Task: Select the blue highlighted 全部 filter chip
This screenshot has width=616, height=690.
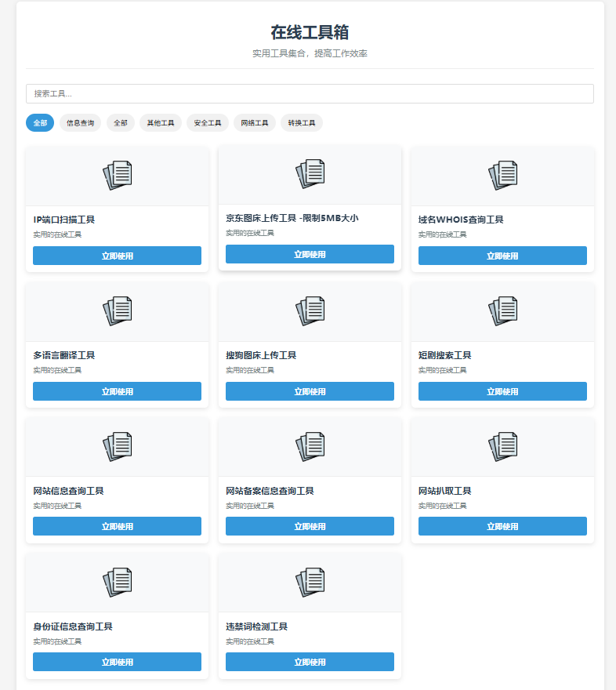Action: (40, 123)
